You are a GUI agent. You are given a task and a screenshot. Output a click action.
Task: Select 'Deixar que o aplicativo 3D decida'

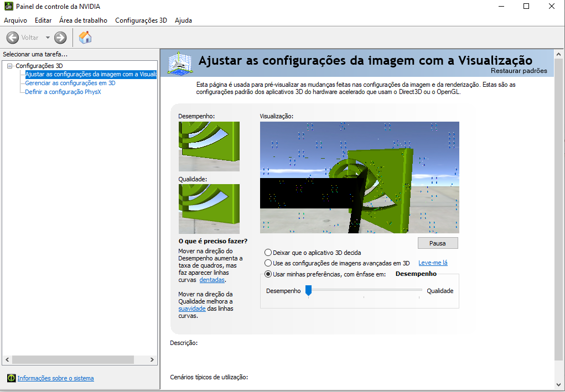[x=268, y=253]
